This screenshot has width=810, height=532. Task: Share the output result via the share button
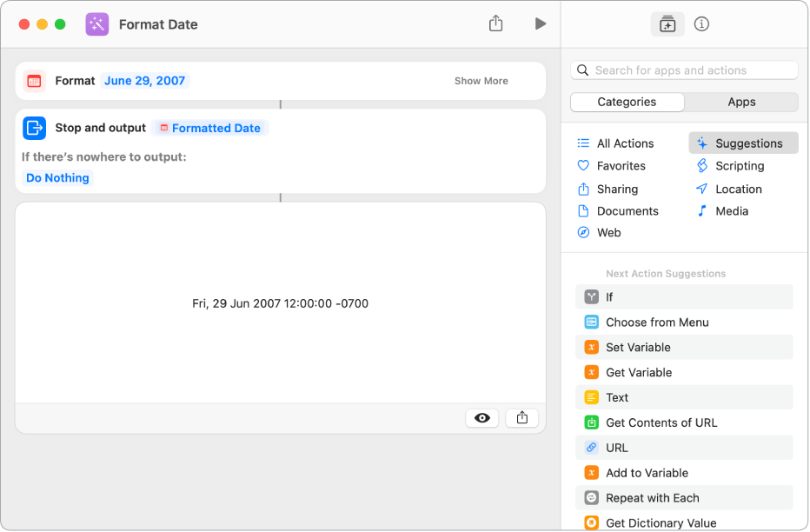522,418
